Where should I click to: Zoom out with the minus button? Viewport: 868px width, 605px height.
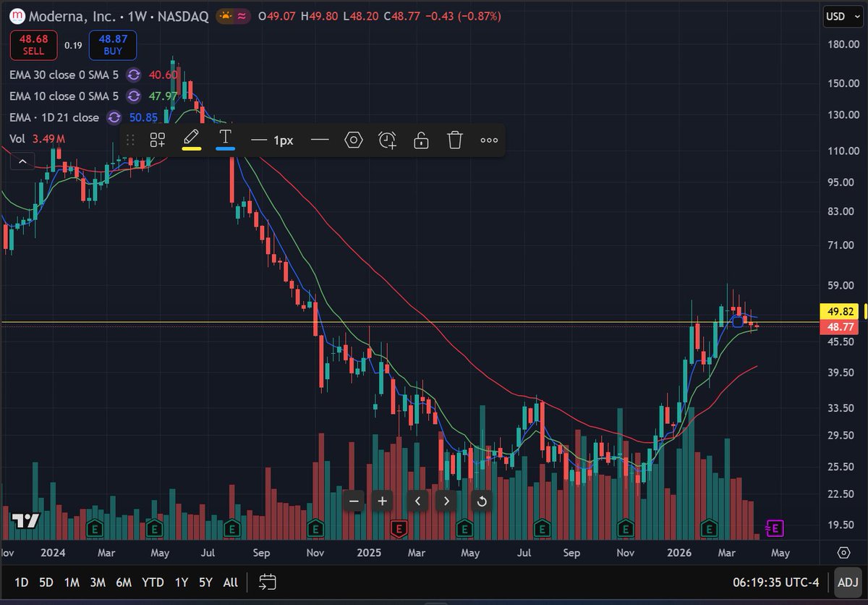click(x=354, y=501)
